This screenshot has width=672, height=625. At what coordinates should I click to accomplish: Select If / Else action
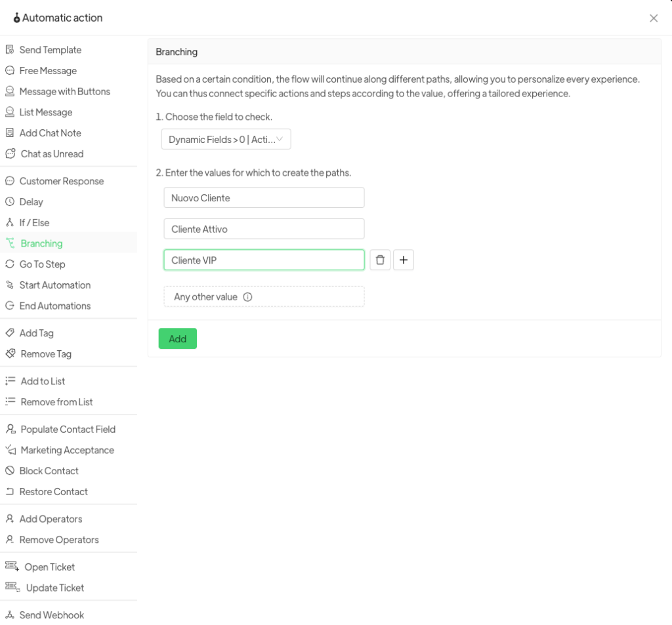click(34, 223)
